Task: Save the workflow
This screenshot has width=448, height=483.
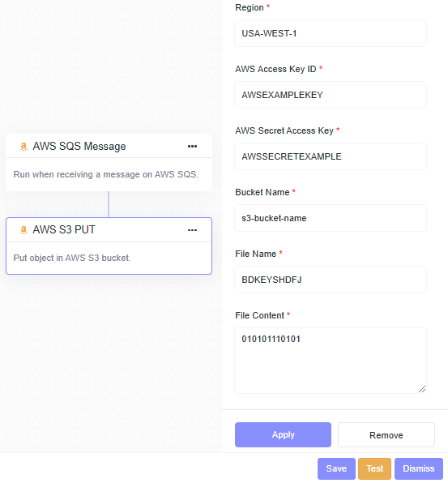Action: [336, 468]
